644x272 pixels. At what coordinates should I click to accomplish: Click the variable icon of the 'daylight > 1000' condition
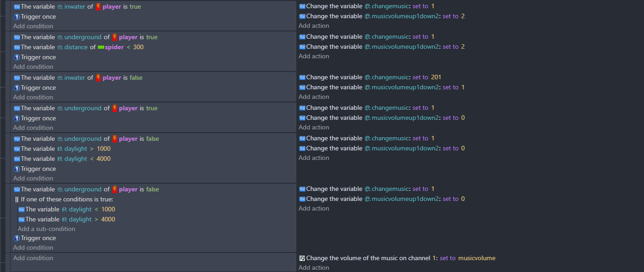click(17, 149)
